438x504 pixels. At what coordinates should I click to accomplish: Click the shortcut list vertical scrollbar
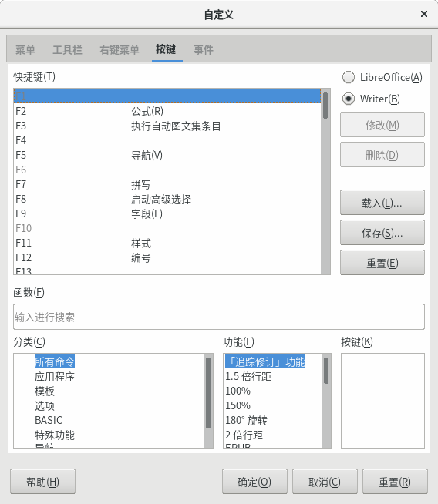(x=325, y=182)
